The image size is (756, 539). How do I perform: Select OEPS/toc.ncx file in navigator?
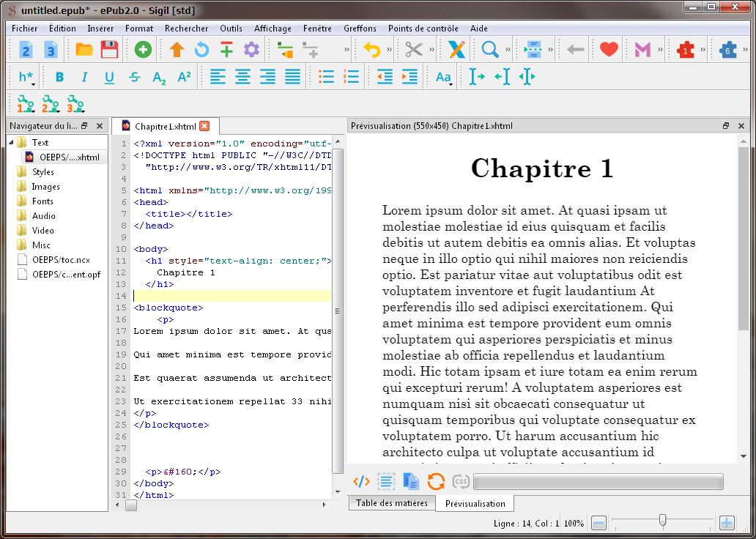tap(61, 260)
